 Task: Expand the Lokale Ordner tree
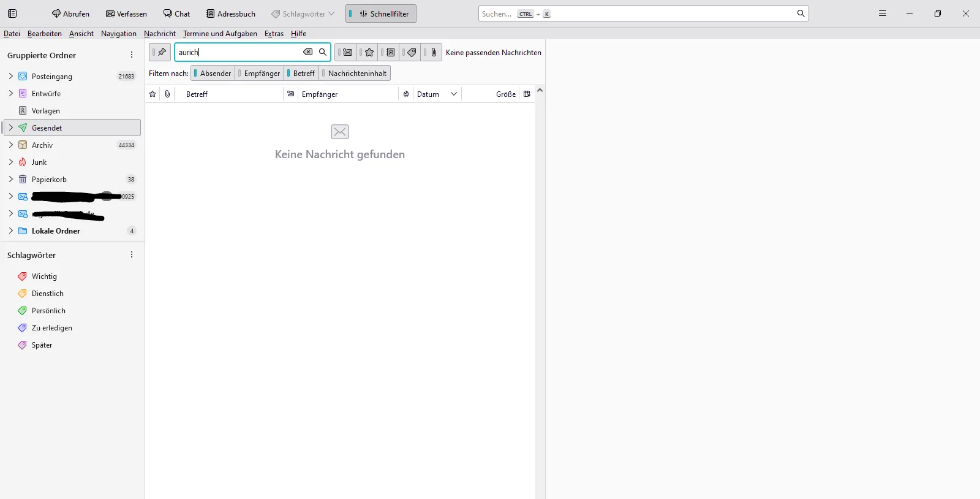(10, 231)
